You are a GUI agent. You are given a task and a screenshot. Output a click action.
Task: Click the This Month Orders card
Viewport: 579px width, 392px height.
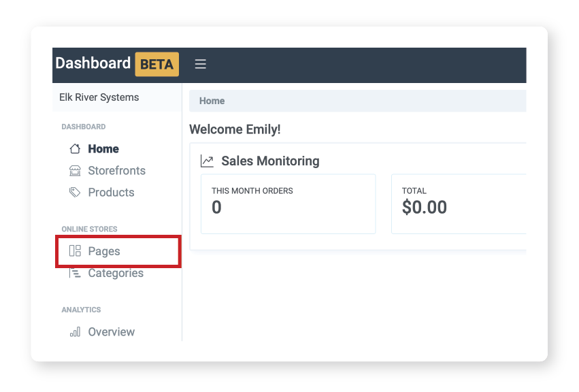point(288,203)
